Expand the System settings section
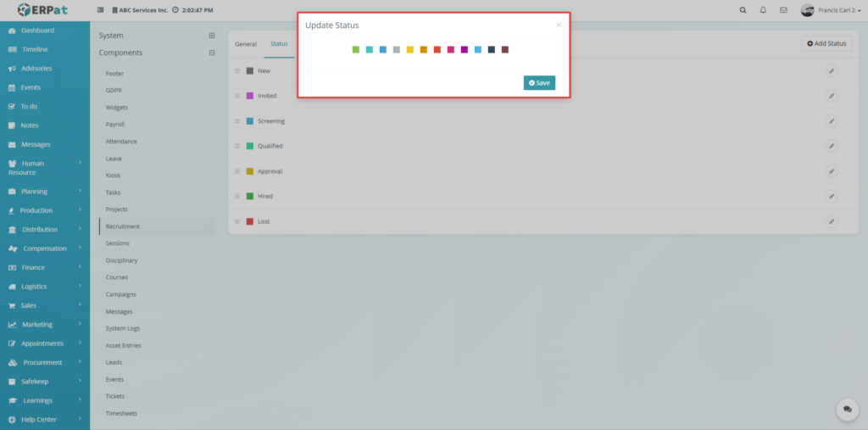Screen dimensions: 868x430 click(x=211, y=36)
